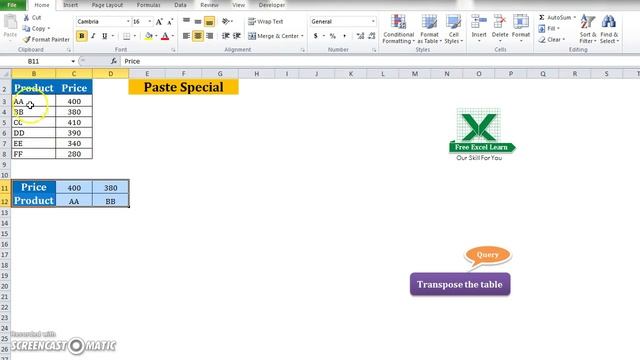The width and height of the screenshot is (640, 360).
Task: Open Find & Select binoculars menu
Action: coord(609,29)
